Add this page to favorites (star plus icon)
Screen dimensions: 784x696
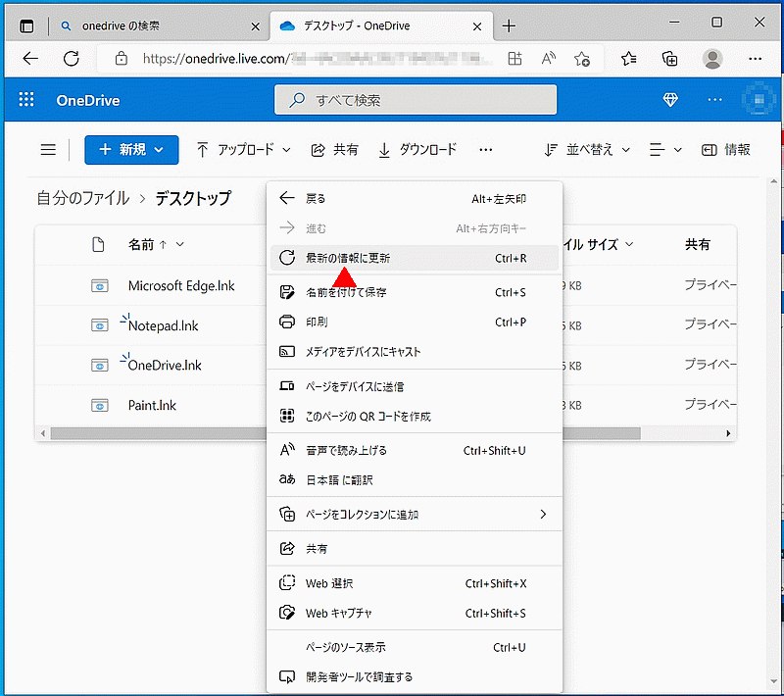click(x=582, y=59)
